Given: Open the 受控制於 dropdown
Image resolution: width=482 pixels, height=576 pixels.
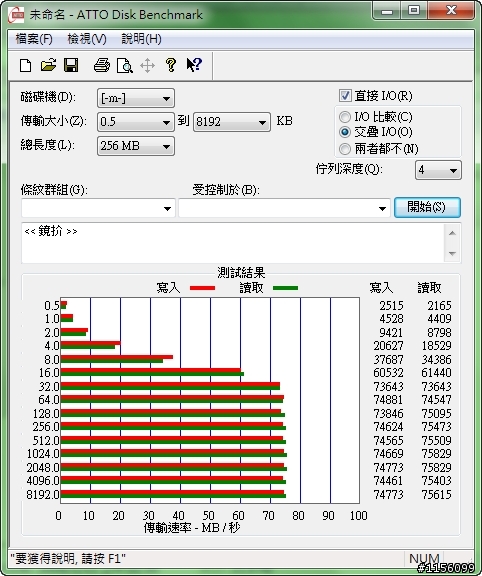Looking at the screenshot, I should click(x=284, y=208).
